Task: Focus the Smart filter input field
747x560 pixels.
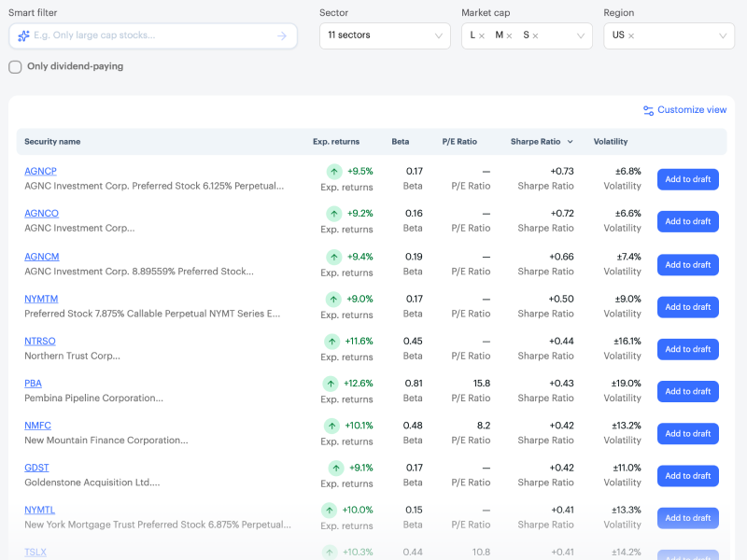Action: pos(153,35)
